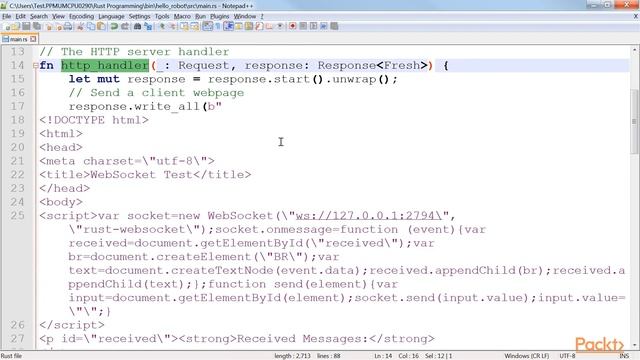640x360 pixels.
Task: Click line number 18 in the margin
Action: (x=18, y=120)
